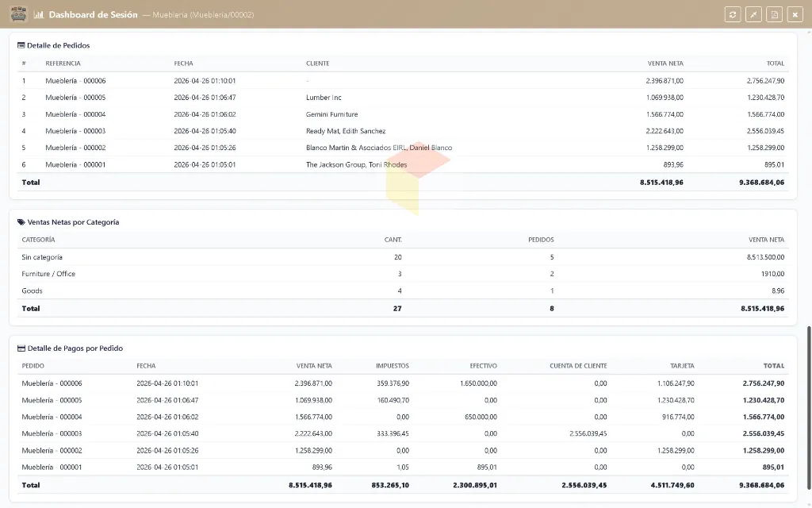Image resolution: width=812 pixels, height=508 pixels.
Task: Click total taxes '853.265,10' in payments table
Action: tap(390, 485)
